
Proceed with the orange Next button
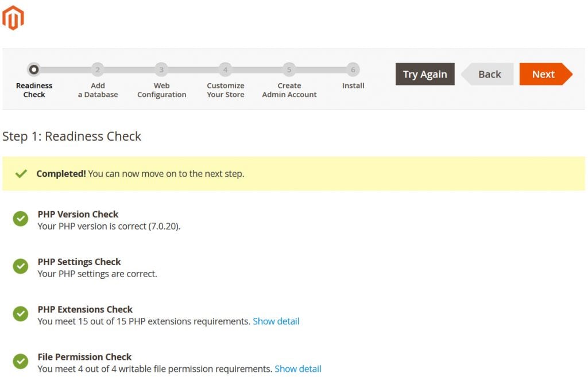[x=543, y=74]
